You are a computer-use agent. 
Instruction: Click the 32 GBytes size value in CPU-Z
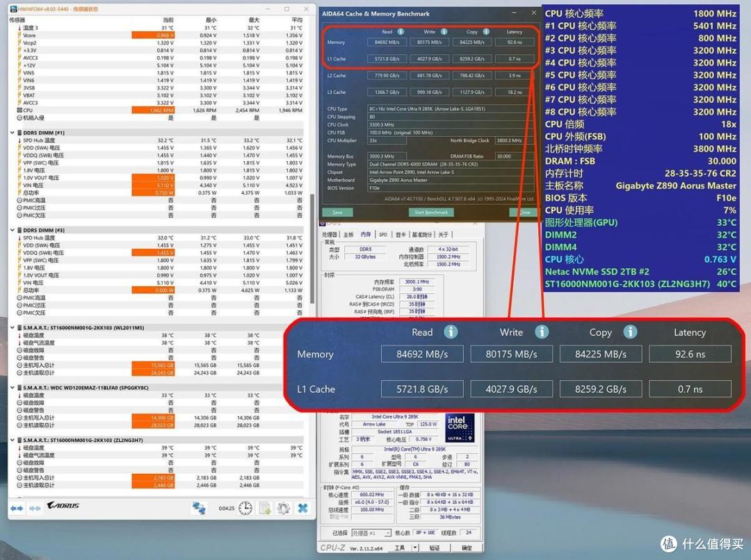click(x=365, y=257)
